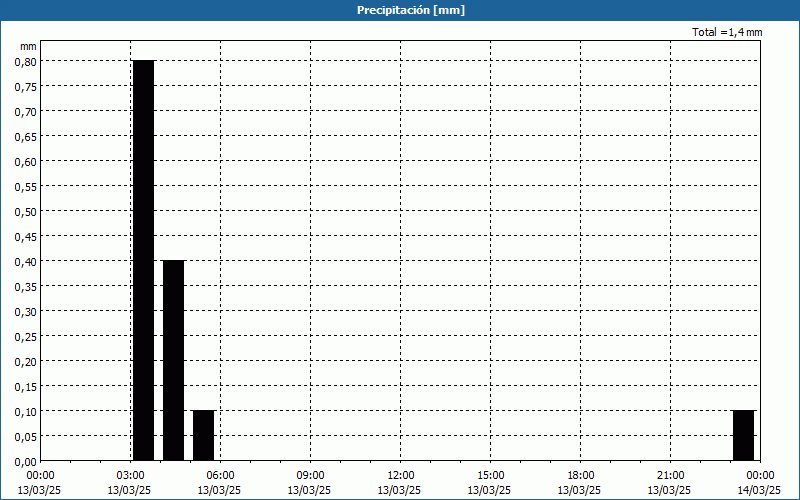Click the 0,25 y-axis label
Viewport: 800px width, 500px height.
click(26, 337)
